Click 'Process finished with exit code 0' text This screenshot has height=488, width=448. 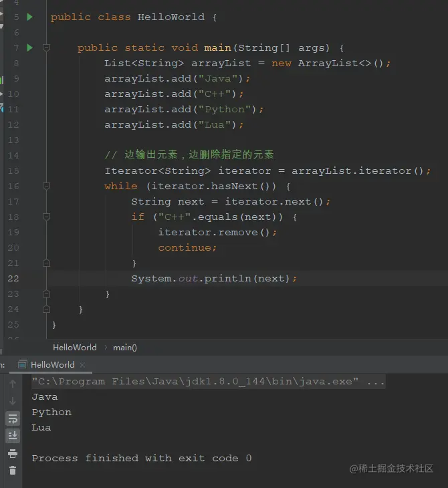coord(142,458)
